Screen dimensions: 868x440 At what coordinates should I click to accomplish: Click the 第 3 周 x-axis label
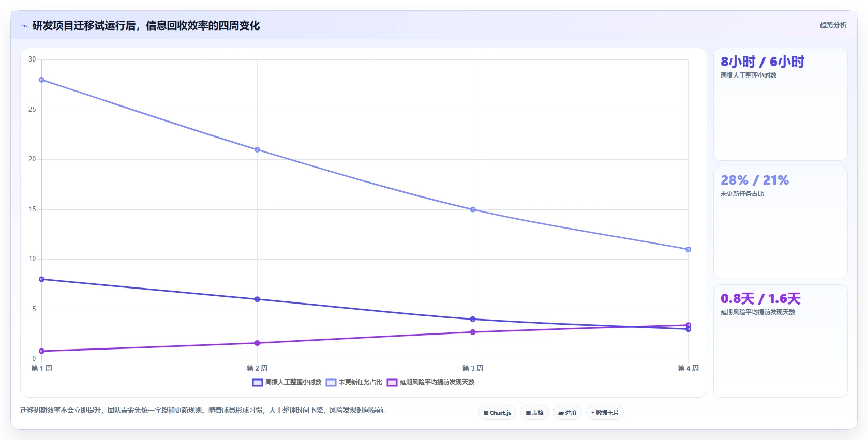[473, 368]
